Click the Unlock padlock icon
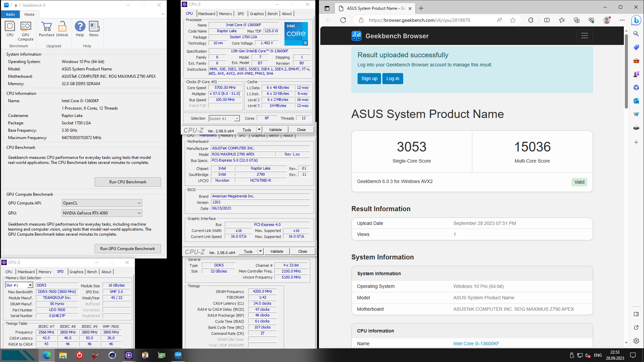644x362 pixels. tap(62, 29)
